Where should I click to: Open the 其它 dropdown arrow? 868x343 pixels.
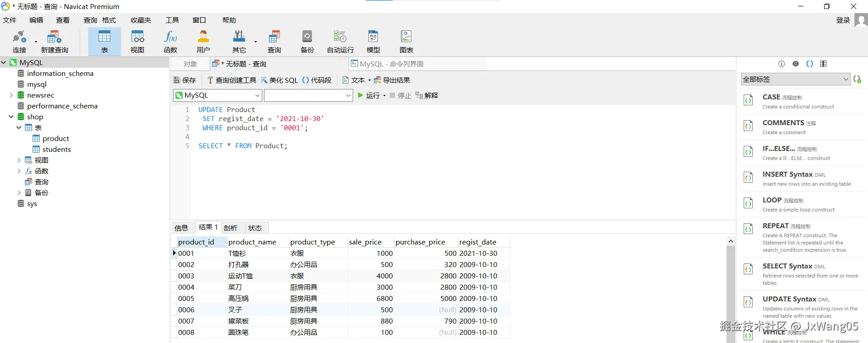point(255,42)
